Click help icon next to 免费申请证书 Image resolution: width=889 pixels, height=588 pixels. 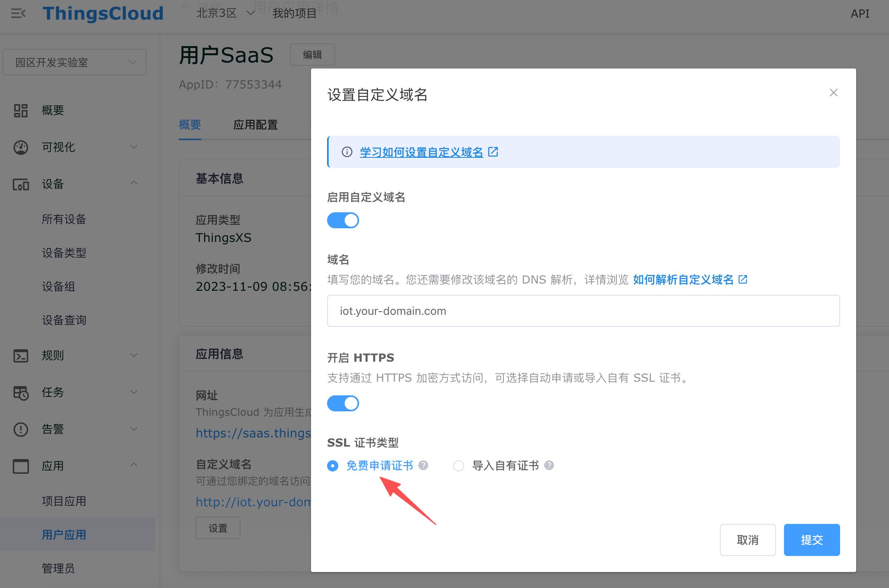pos(423,465)
